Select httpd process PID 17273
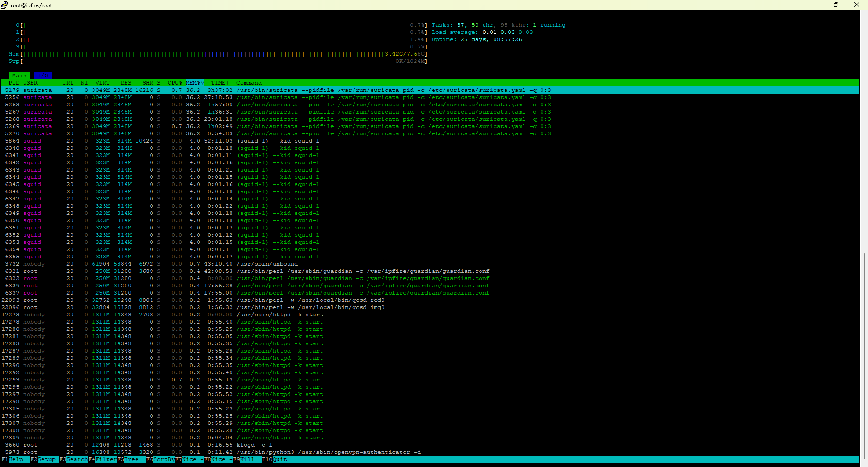Screen dimensions: 868x467 [x=429, y=315]
